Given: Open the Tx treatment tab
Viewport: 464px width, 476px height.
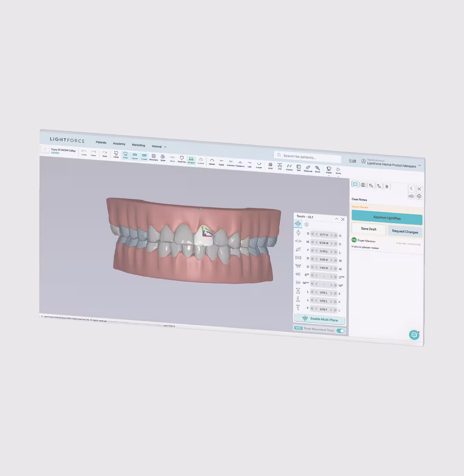Looking at the screenshot, I should click(379, 186).
